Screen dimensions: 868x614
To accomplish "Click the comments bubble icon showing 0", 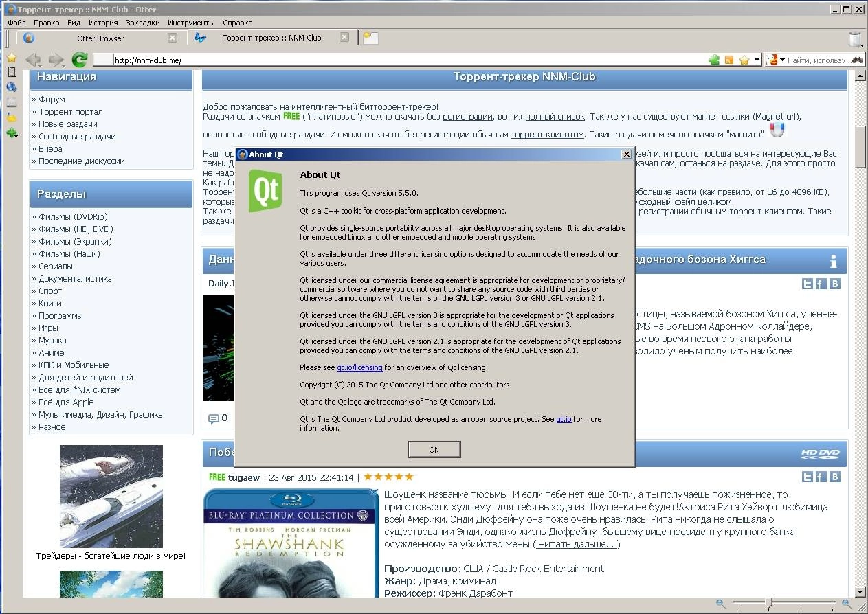I will click(214, 418).
